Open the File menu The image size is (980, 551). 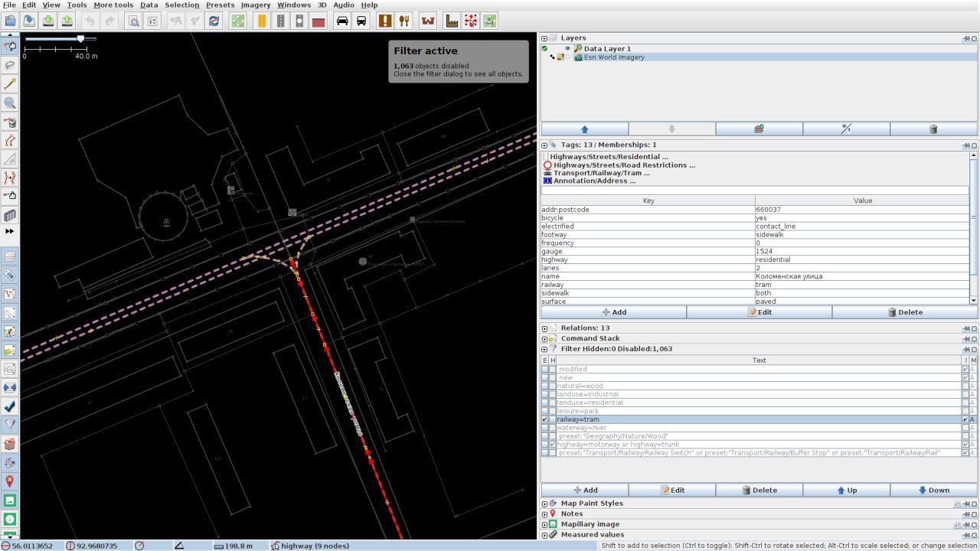pos(9,5)
